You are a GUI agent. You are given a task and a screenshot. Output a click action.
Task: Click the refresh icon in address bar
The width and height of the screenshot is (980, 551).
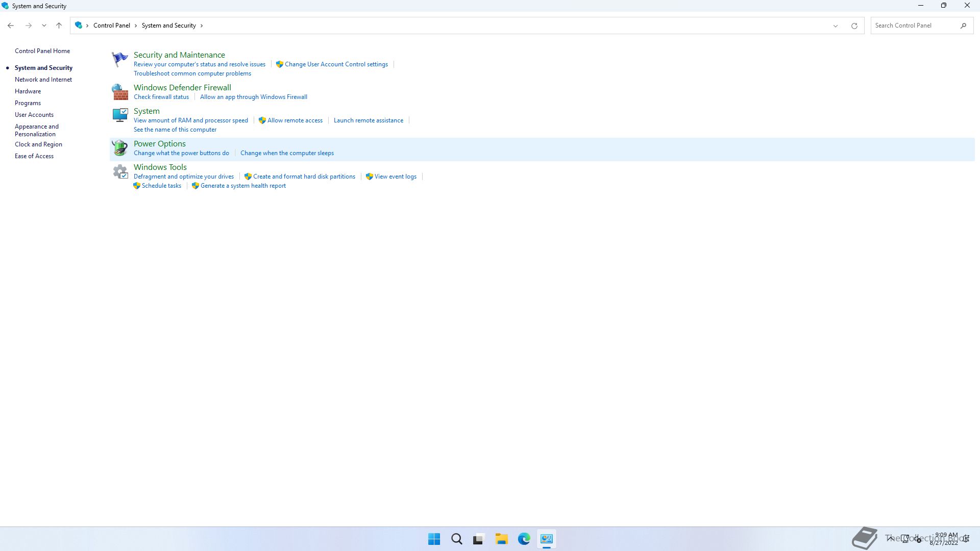(x=854, y=26)
